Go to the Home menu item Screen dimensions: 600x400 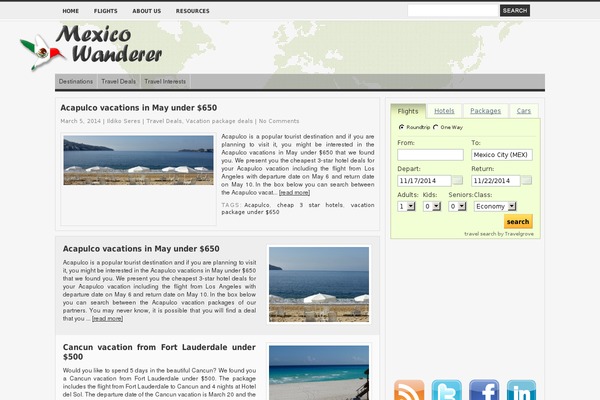[x=70, y=11]
